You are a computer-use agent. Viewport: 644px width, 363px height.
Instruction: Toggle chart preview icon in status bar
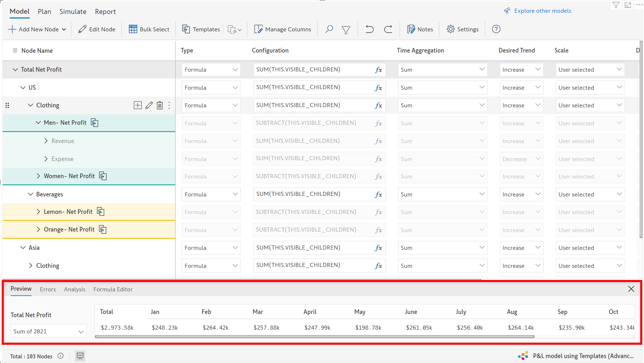(80, 356)
